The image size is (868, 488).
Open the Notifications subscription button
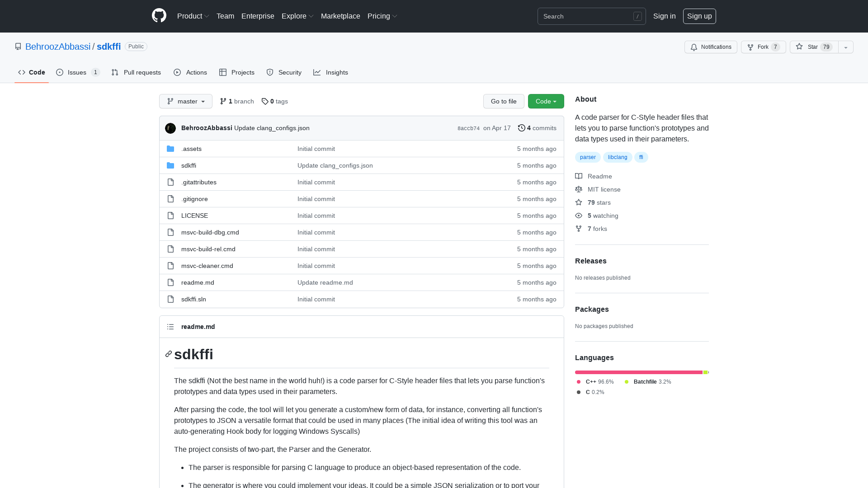coord(711,47)
